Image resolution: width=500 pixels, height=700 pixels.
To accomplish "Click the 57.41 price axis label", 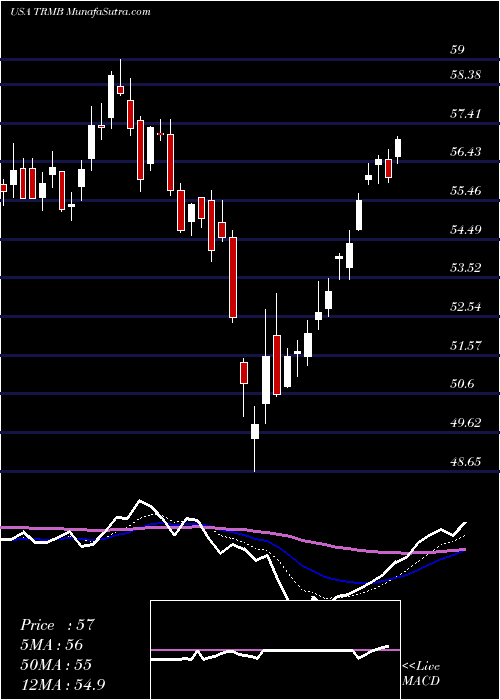I will click(x=466, y=114).
